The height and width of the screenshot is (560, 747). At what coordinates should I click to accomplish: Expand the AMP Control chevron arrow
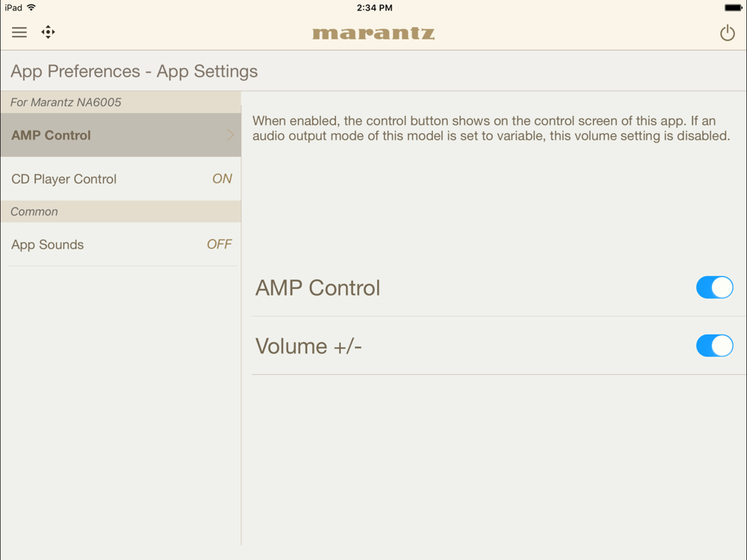(x=231, y=135)
